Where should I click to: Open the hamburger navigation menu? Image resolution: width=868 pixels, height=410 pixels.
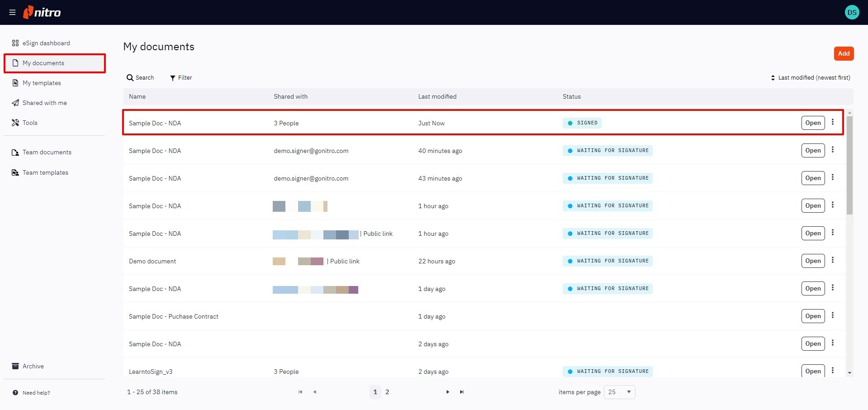(x=12, y=13)
